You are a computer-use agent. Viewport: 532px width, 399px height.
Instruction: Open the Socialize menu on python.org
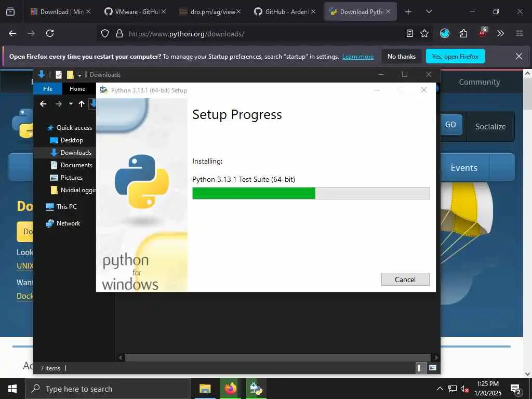(490, 127)
